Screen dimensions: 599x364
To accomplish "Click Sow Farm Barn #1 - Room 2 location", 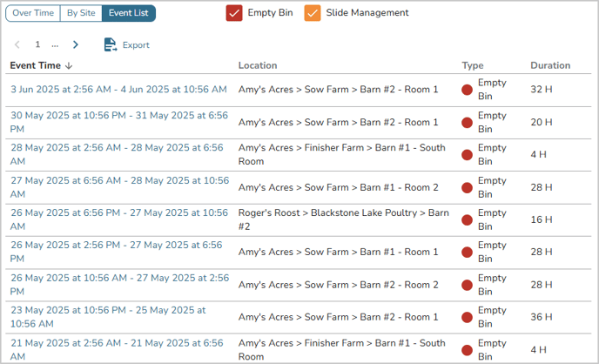I will pyautogui.click(x=338, y=187).
